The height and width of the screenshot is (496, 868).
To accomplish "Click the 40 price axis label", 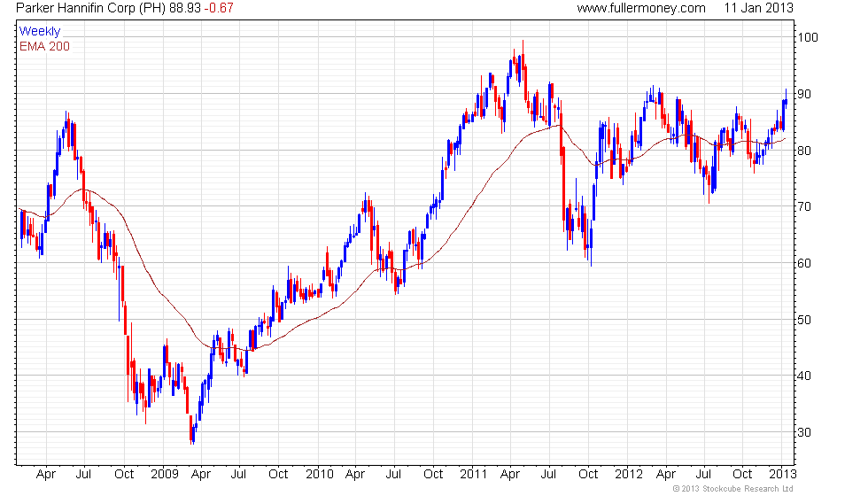I will click(x=804, y=376).
